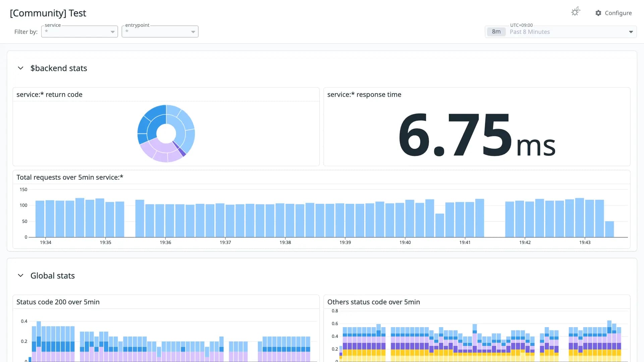Screen dimensions: 644x362
Task: Open the Configure gear icon
Action: pyautogui.click(x=598, y=13)
